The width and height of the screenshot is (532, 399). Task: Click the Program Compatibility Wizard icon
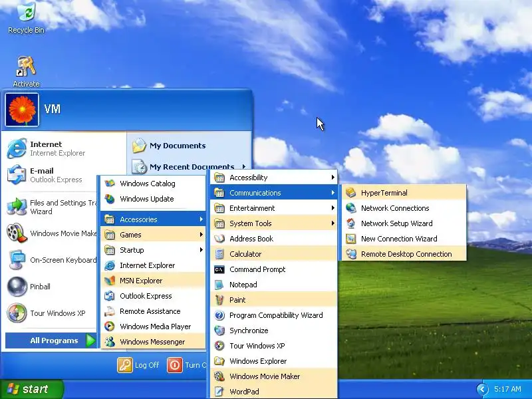(x=219, y=315)
